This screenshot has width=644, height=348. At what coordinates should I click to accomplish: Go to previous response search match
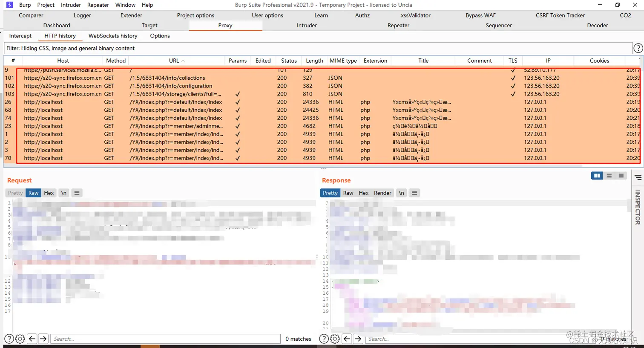[x=347, y=339]
